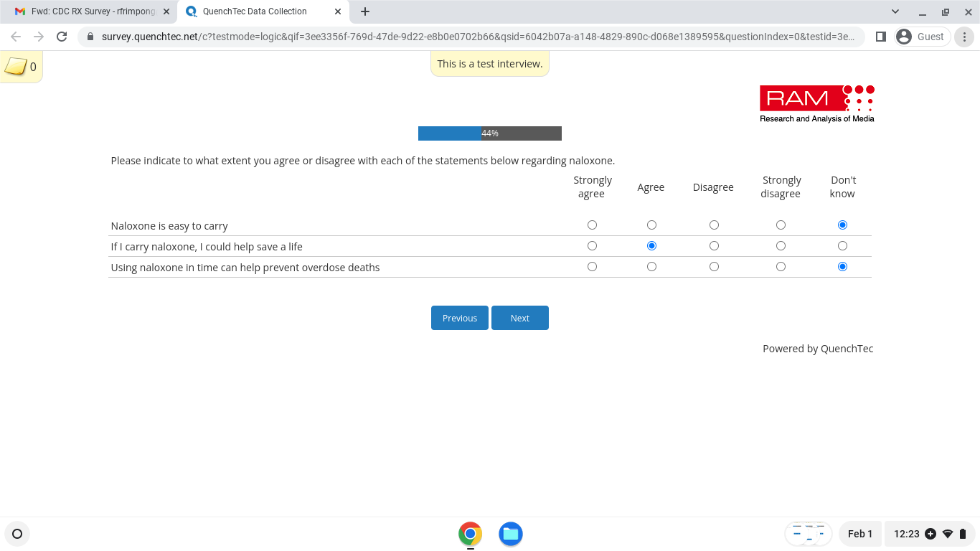Click the Previous button
This screenshot has height=551, width=980.
(459, 318)
